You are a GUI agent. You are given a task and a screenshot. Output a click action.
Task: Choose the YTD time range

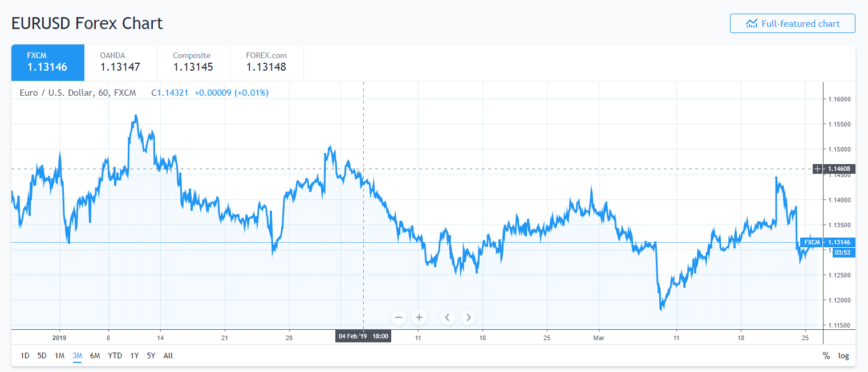pyautogui.click(x=115, y=355)
